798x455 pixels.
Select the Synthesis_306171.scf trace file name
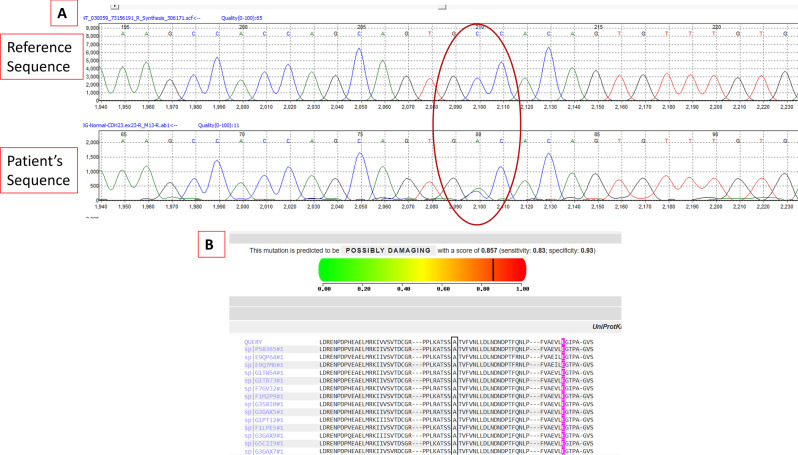coord(142,18)
